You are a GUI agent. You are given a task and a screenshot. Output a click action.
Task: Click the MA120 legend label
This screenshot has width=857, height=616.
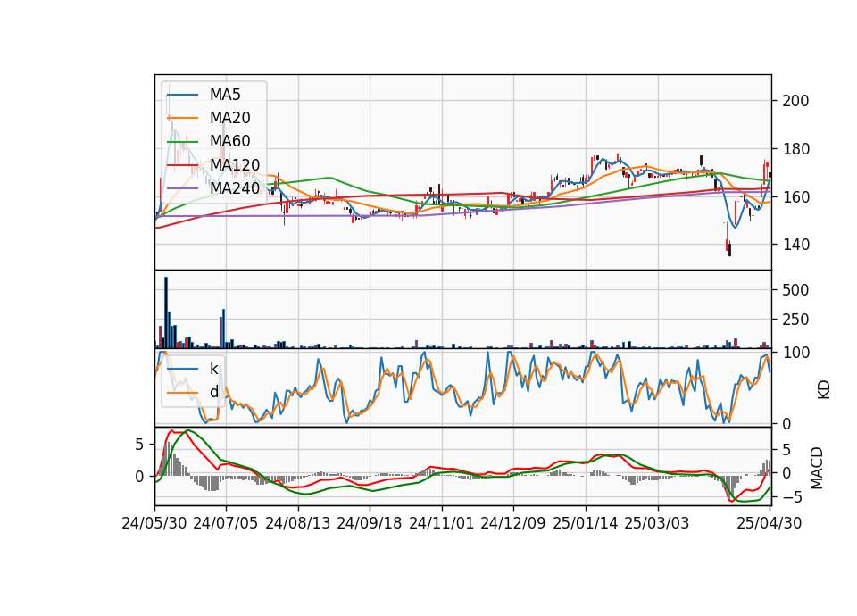235,164
